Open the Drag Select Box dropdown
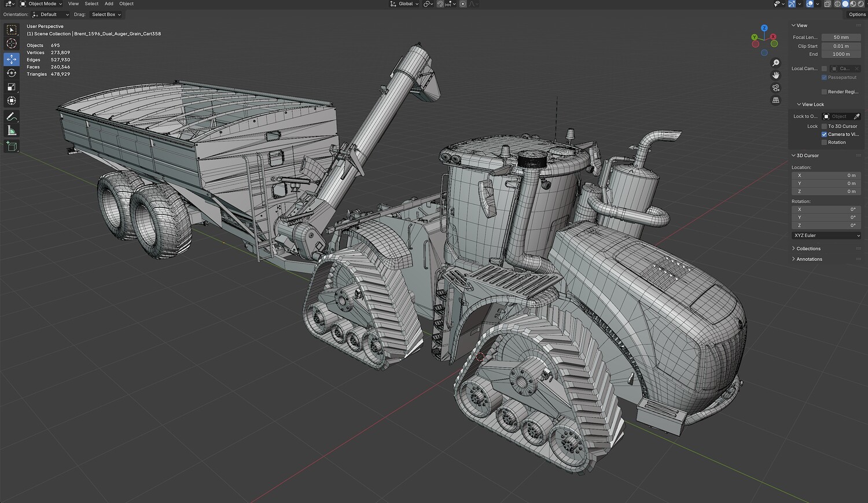Viewport: 868px width, 503px height. (x=106, y=14)
